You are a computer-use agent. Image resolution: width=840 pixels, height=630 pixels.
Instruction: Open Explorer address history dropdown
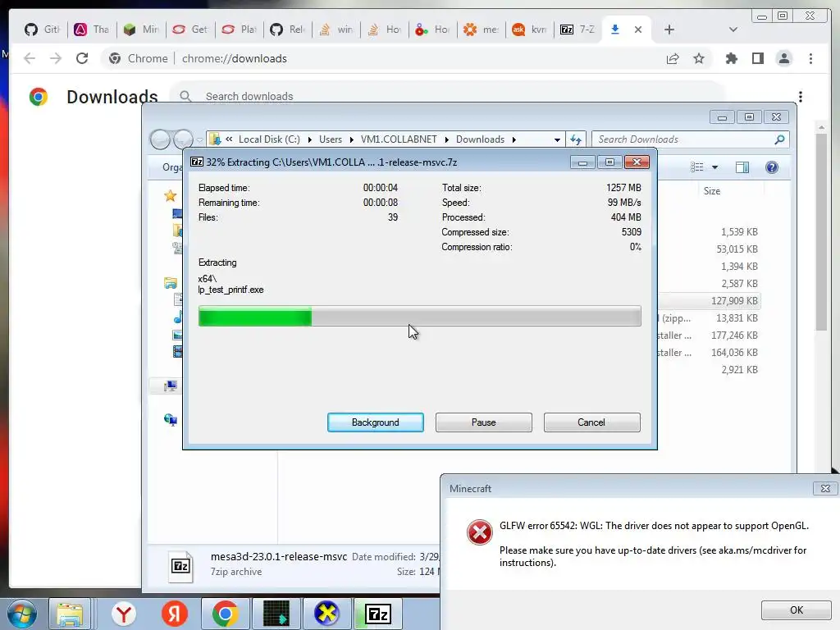pyautogui.click(x=557, y=139)
